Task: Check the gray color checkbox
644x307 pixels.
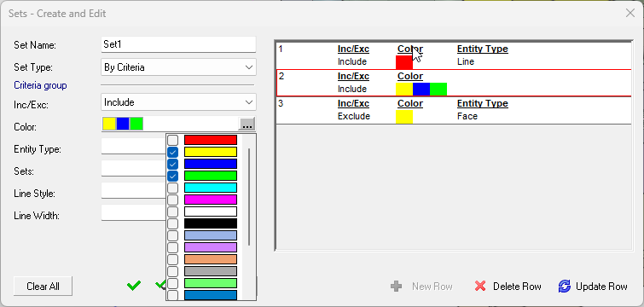Action: click(x=173, y=271)
